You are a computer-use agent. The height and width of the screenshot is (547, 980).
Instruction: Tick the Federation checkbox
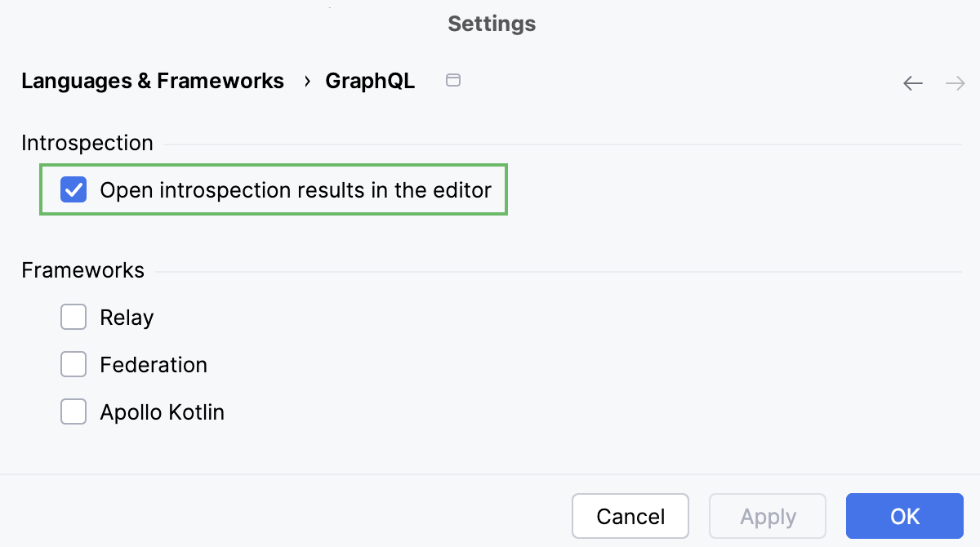(x=73, y=365)
